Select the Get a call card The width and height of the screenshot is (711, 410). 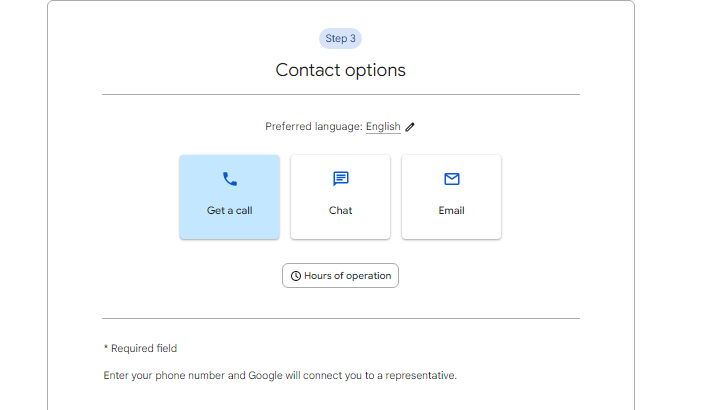point(229,197)
